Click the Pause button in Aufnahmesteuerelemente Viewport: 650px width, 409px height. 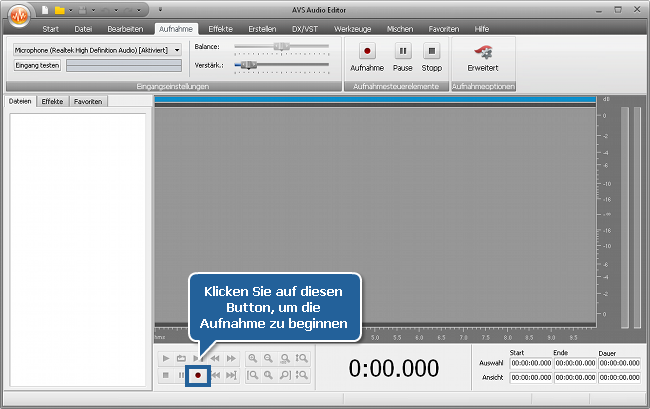(x=403, y=57)
